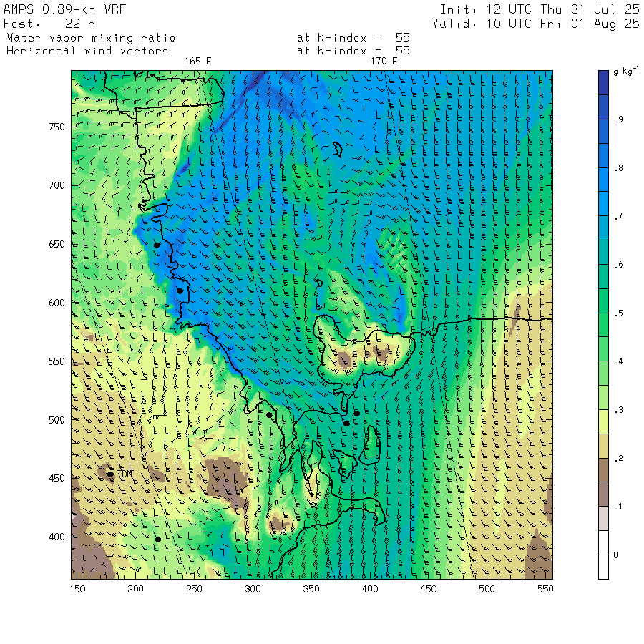Viewport: 644px width, 644px height.
Task: Click the '.7' color bar label
Action: point(618,216)
